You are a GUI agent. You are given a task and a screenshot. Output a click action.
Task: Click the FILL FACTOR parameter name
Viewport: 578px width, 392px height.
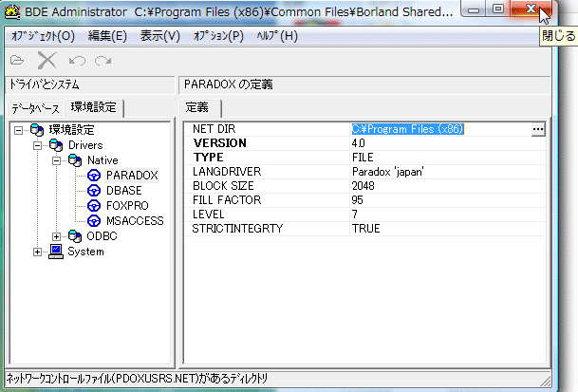click(227, 200)
